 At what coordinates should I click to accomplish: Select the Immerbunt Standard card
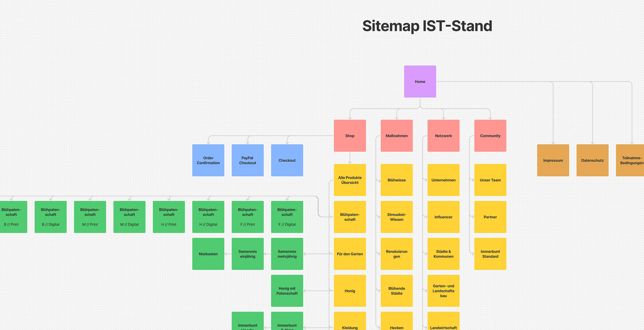click(490, 254)
